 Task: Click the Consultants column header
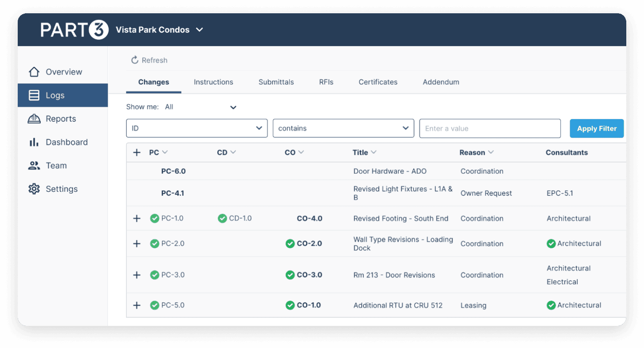pyautogui.click(x=567, y=152)
